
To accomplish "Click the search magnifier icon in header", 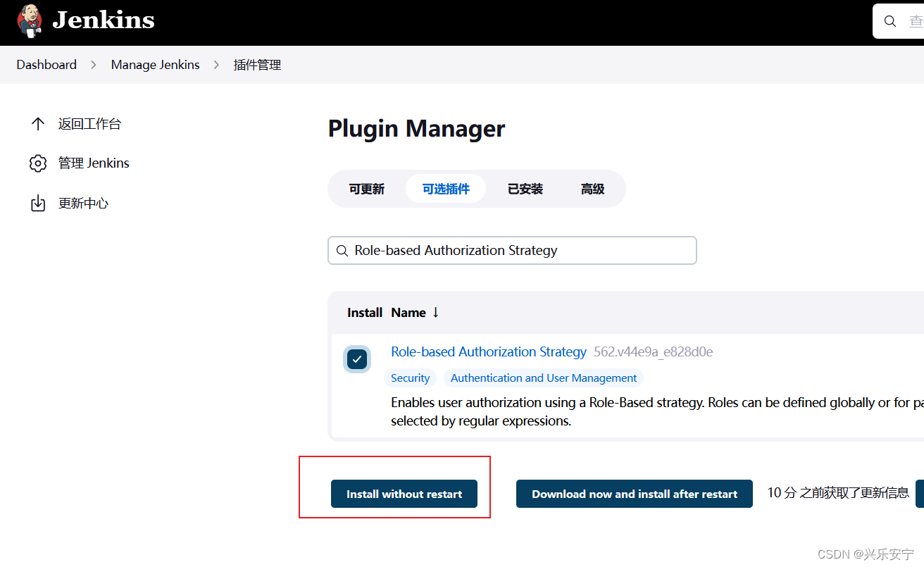I will 890,21.
